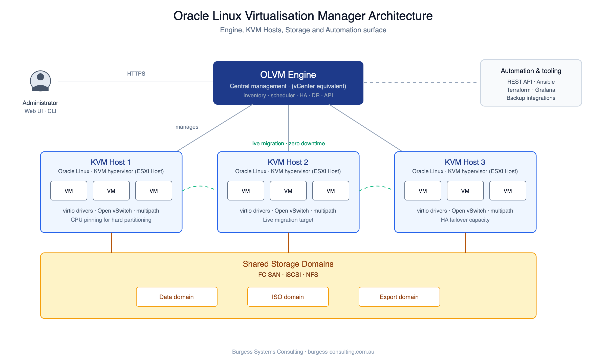Click the Automation & tooling box

[531, 83]
